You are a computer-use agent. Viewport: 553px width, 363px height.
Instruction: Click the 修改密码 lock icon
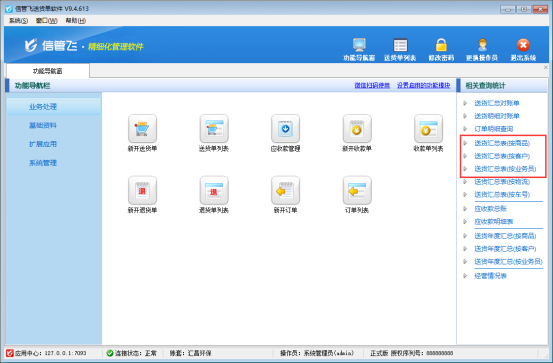(x=441, y=45)
